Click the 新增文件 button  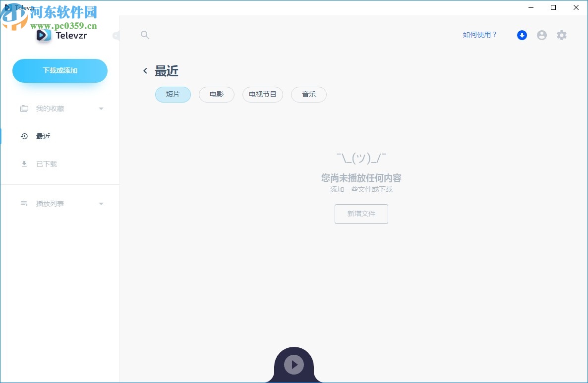pos(361,214)
